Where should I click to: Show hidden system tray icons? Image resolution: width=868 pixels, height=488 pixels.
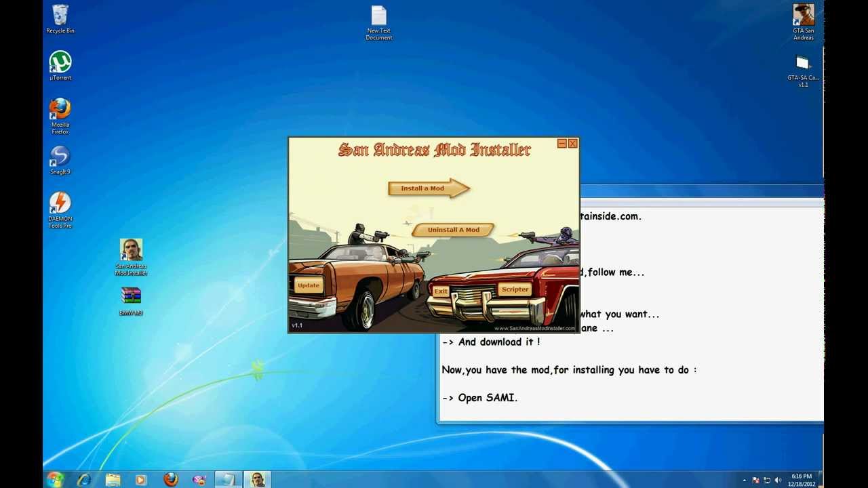(745, 481)
